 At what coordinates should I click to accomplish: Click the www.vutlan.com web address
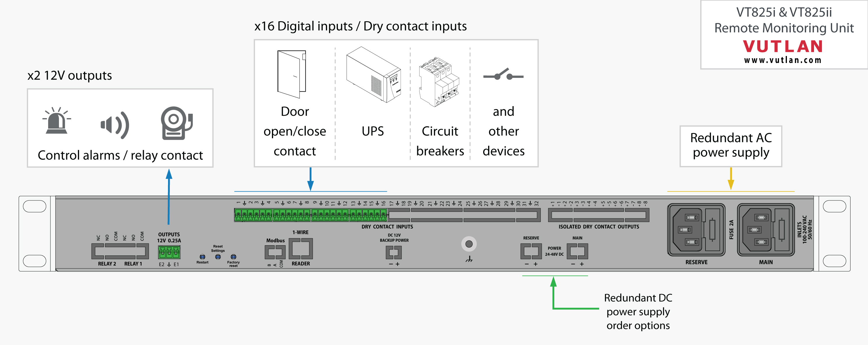coord(783,60)
